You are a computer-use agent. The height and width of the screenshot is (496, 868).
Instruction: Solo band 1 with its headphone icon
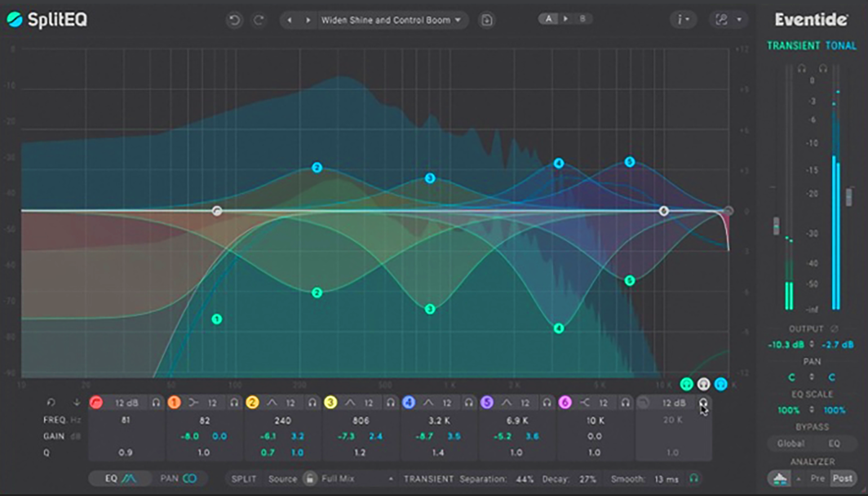(234, 403)
